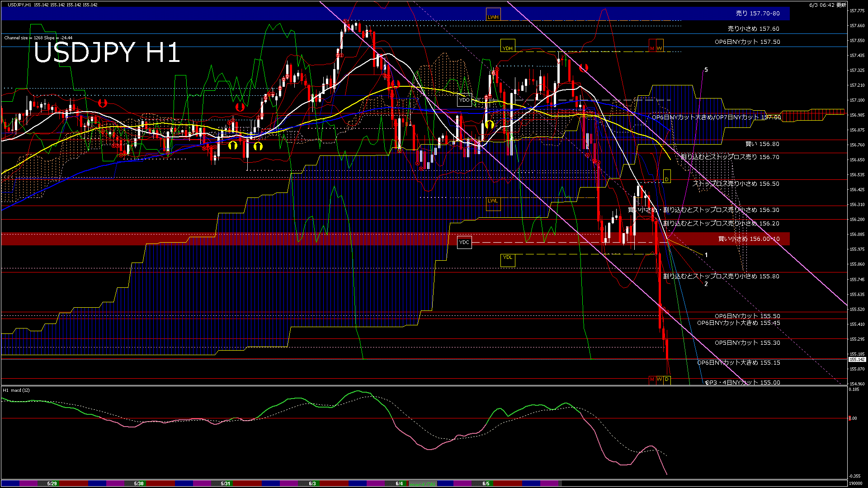868x488 pixels.
Task: Click the wave number 5 label
Action: pyautogui.click(x=706, y=70)
